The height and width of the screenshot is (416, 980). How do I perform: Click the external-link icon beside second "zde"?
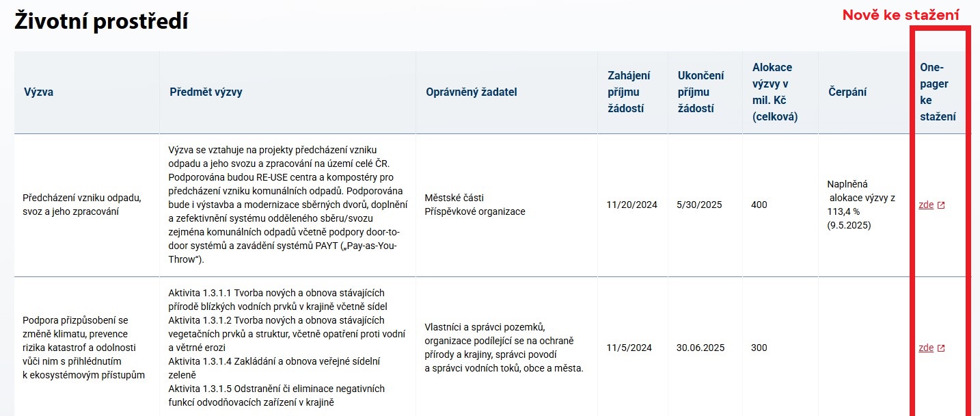click(x=941, y=348)
